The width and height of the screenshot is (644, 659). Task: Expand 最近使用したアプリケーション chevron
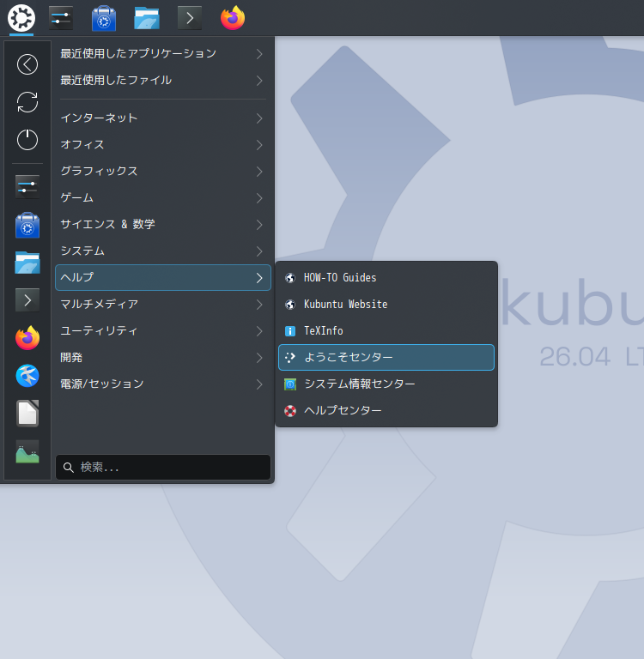(259, 54)
